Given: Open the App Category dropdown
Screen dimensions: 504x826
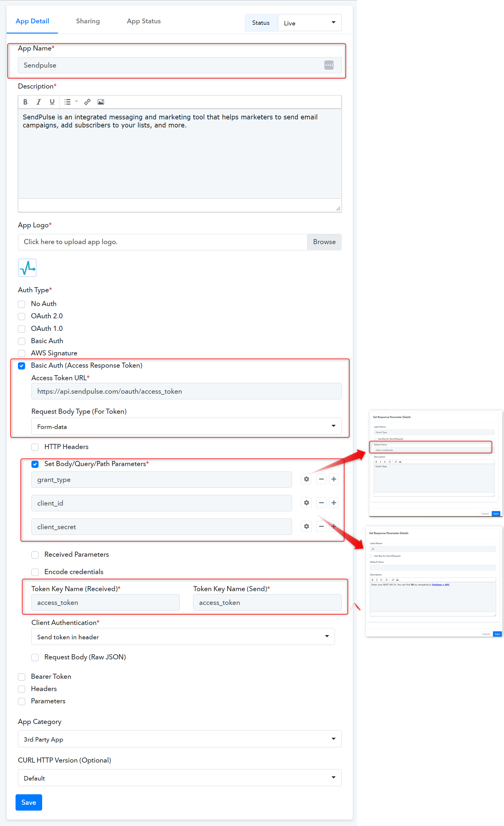Looking at the screenshot, I should 180,739.
